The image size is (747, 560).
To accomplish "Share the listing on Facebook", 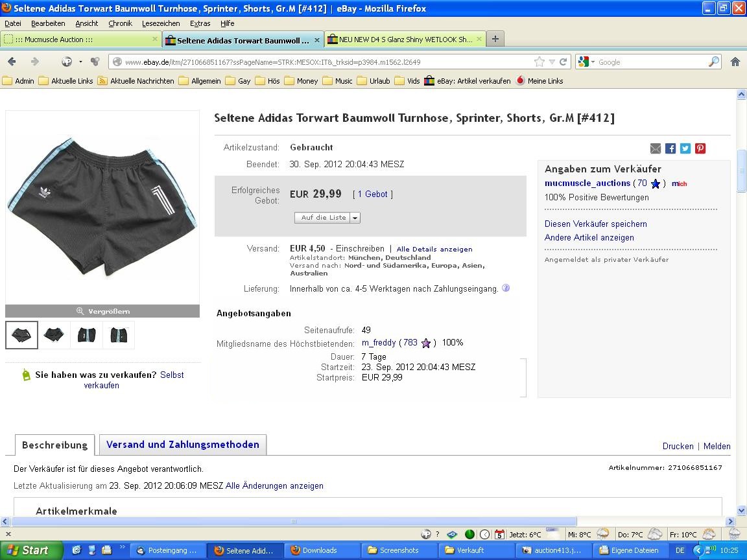I will (x=670, y=148).
